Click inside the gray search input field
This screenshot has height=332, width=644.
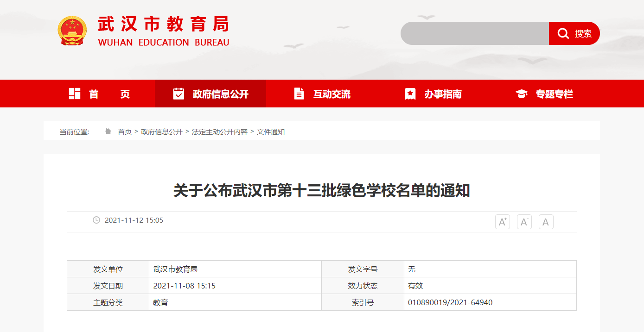(x=474, y=33)
